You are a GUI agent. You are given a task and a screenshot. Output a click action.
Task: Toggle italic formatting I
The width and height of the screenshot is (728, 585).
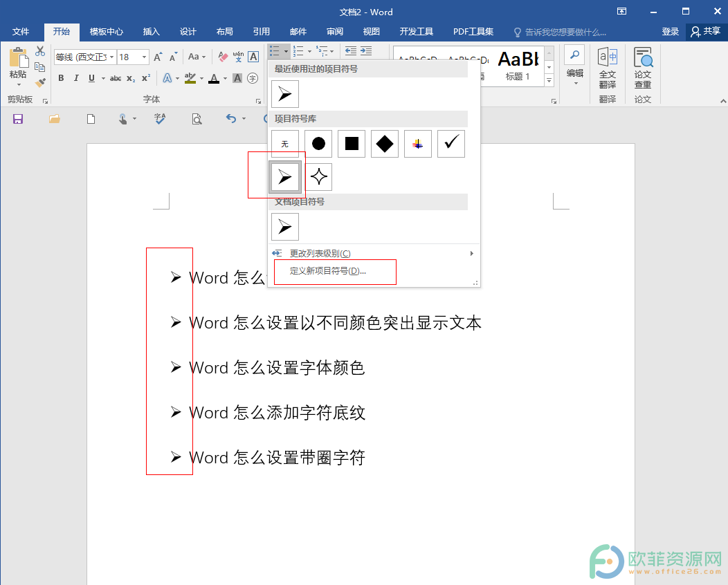point(76,78)
